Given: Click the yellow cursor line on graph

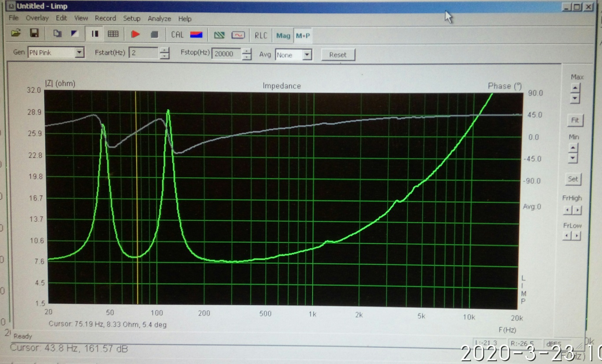Looking at the screenshot, I should 136,198.
